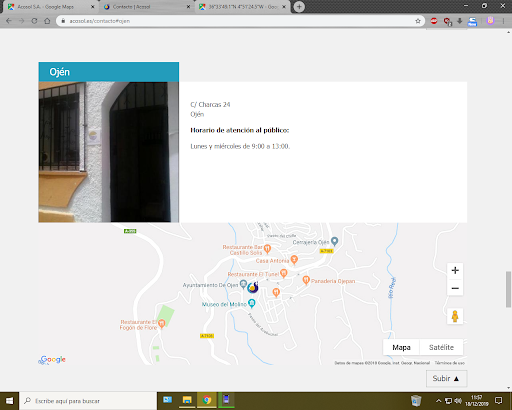Viewport: 512px width, 410px height.
Task: Select the Museo del Molino map pin
Action: [252, 303]
